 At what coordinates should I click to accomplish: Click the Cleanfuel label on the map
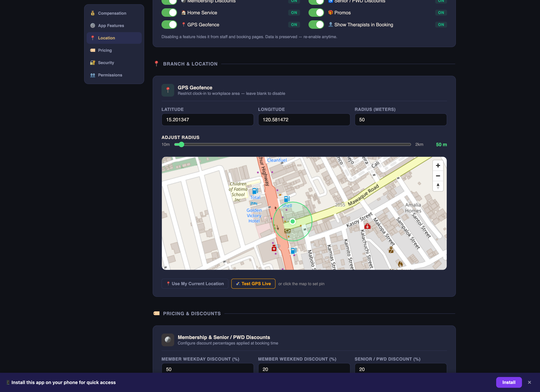pos(277,160)
